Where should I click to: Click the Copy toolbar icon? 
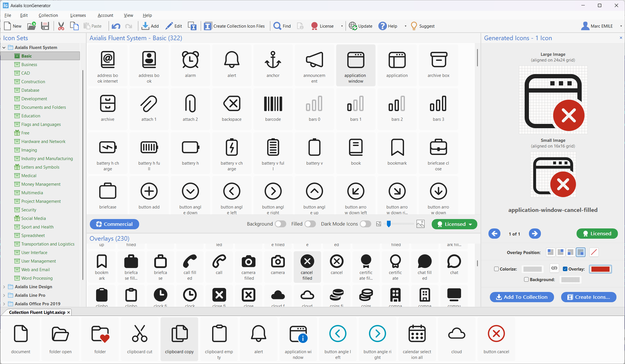[74, 26]
